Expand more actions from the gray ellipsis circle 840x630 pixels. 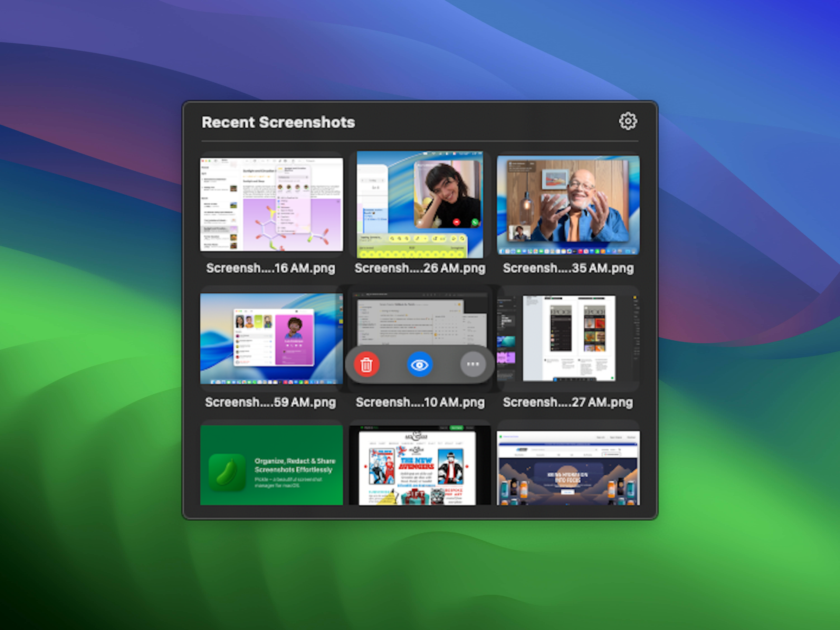pyautogui.click(x=472, y=364)
